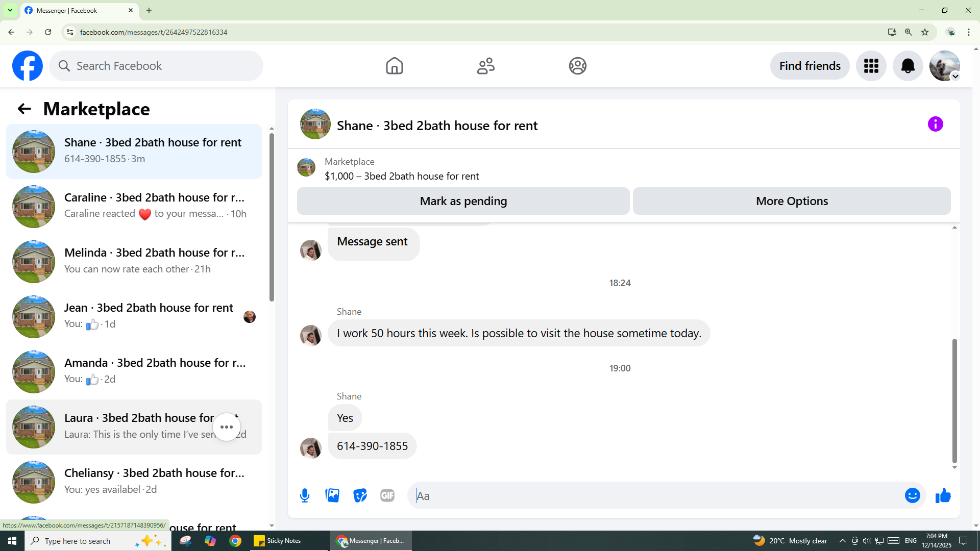Screen dimensions: 980x551
Task: Send a thumbs-up like
Action: pos(943,495)
